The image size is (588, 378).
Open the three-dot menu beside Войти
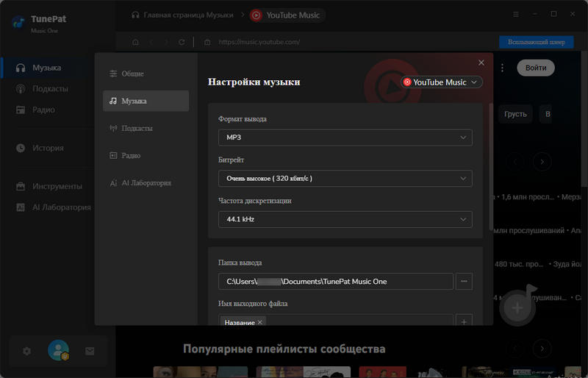[x=502, y=68]
